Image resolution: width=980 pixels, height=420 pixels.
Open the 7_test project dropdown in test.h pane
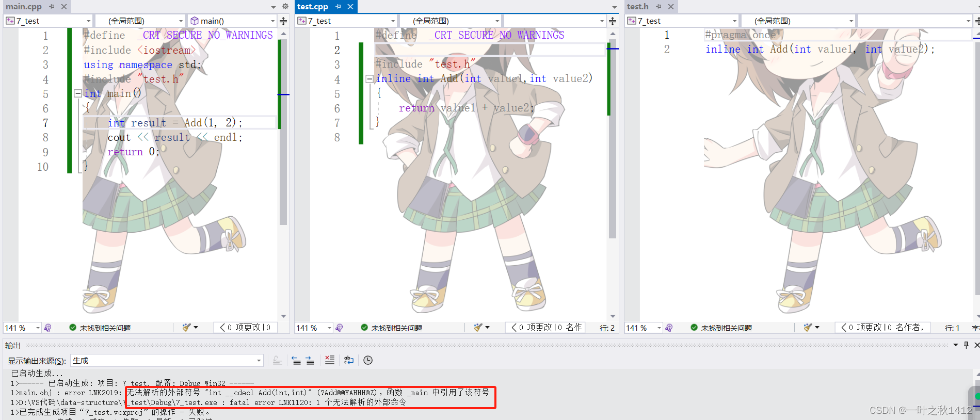point(682,21)
